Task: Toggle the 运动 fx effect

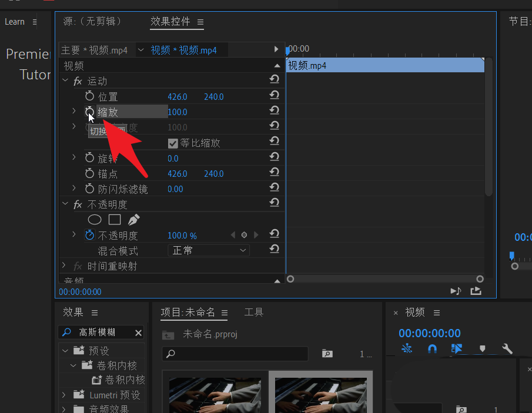Action: [x=78, y=82]
